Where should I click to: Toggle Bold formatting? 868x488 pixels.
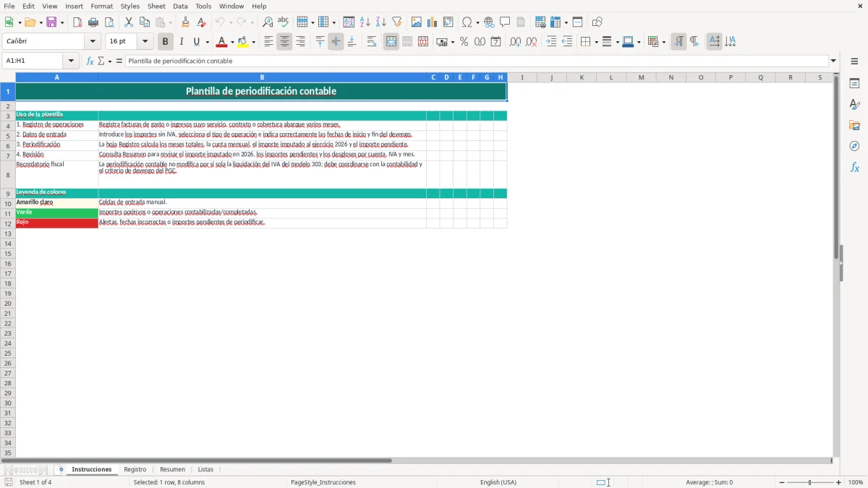coord(166,42)
